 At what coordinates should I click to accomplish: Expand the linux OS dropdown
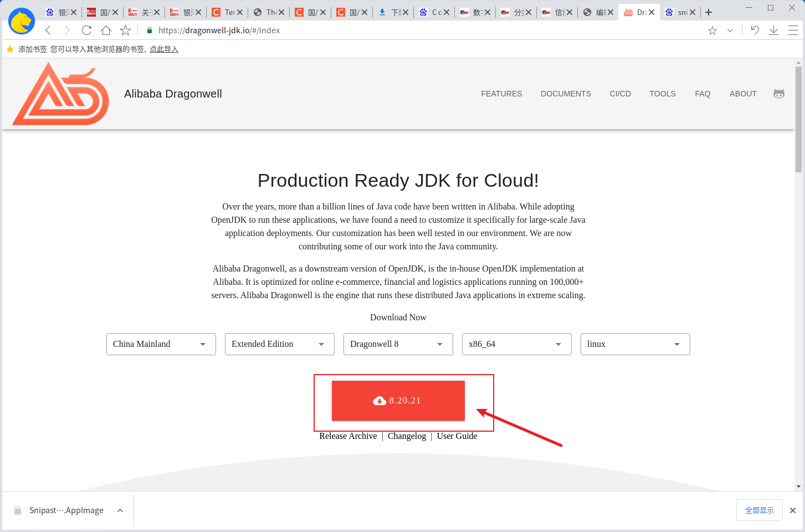[x=635, y=344]
